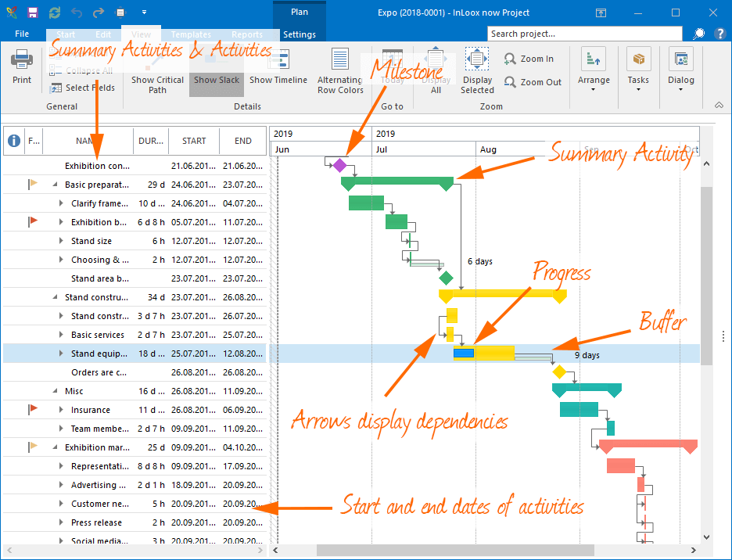Image resolution: width=732 pixels, height=560 pixels.
Task: Click the red flag on Exhibition b... row
Action: click(x=33, y=221)
